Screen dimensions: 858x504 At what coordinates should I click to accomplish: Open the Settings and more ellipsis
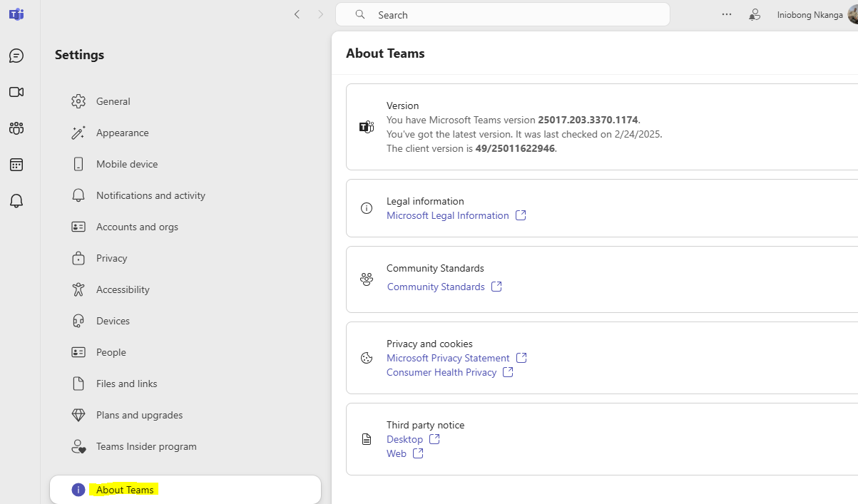[727, 14]
